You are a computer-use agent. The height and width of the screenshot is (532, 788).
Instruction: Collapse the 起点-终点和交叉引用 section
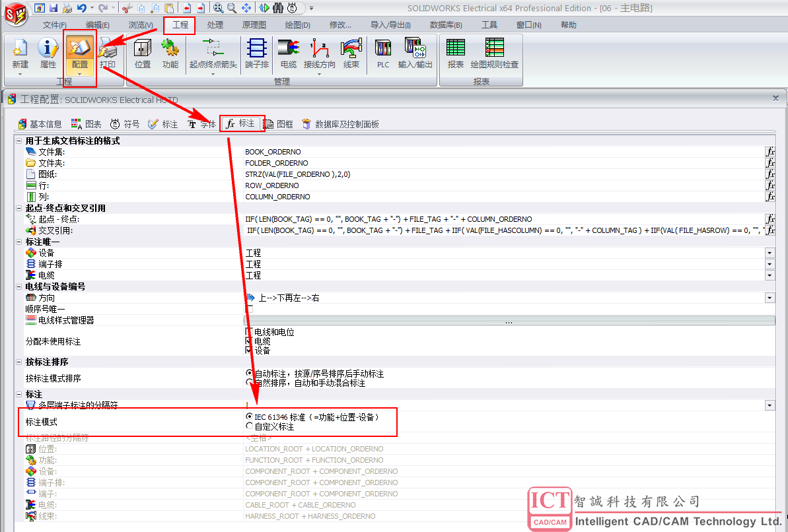click(19, 209)
